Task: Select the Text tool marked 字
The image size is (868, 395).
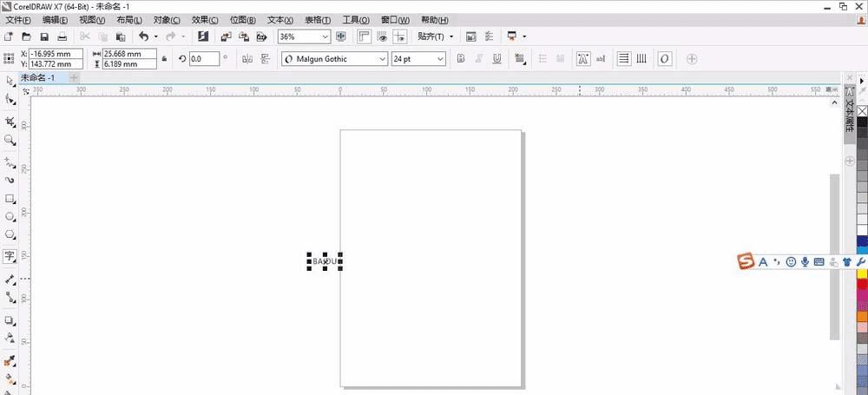Action: click(x=10, y=256)
